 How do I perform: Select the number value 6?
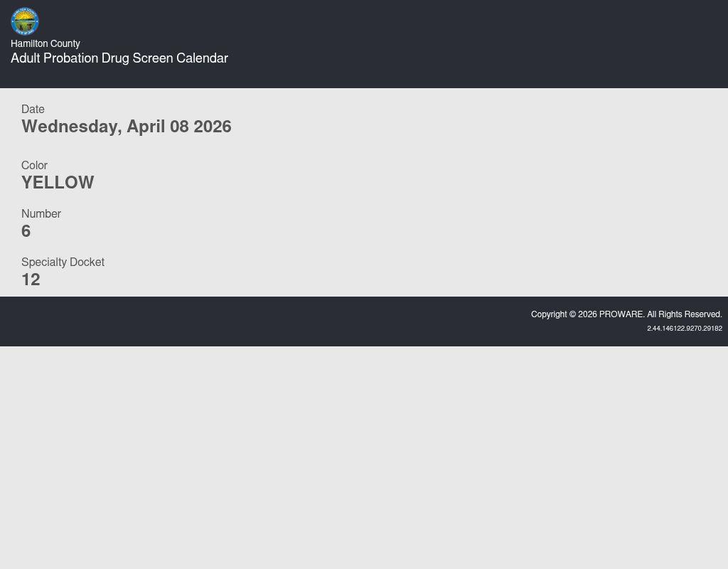click(26, 231)
